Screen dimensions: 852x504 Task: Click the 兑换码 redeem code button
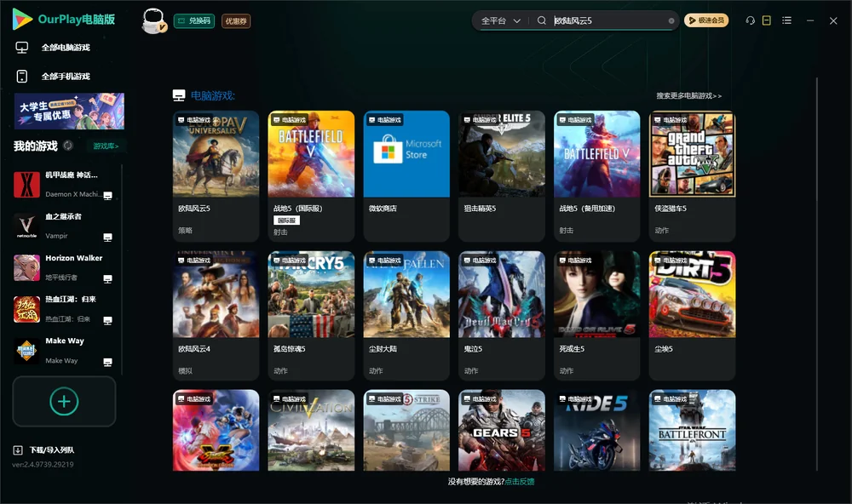tap(194, 20)
